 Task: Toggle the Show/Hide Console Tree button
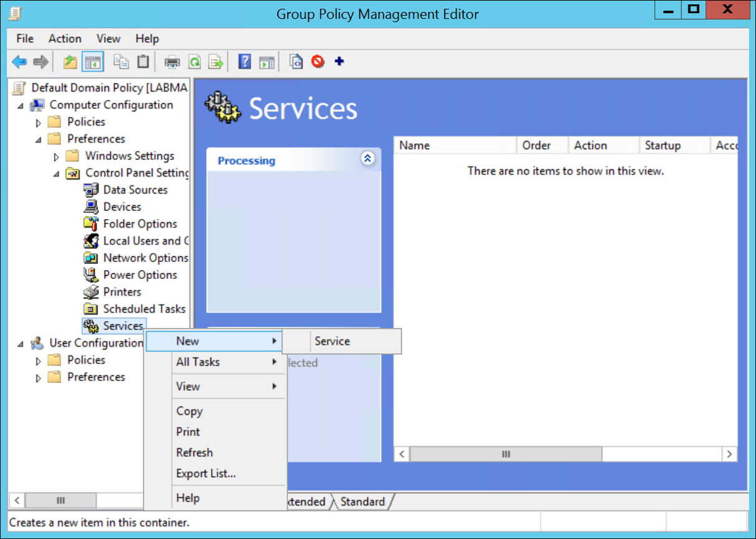(x=93, y=62)
